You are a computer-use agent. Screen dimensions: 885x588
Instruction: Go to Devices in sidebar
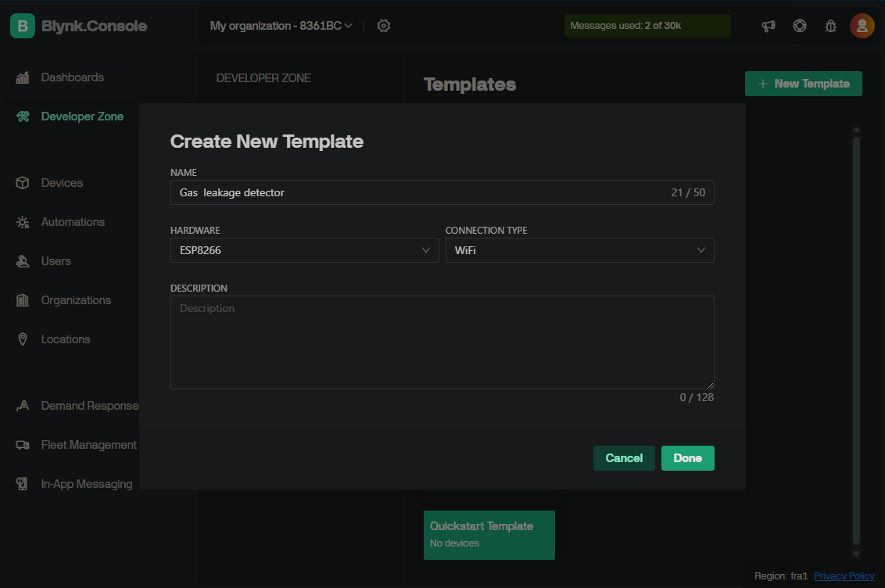(62, 183)
